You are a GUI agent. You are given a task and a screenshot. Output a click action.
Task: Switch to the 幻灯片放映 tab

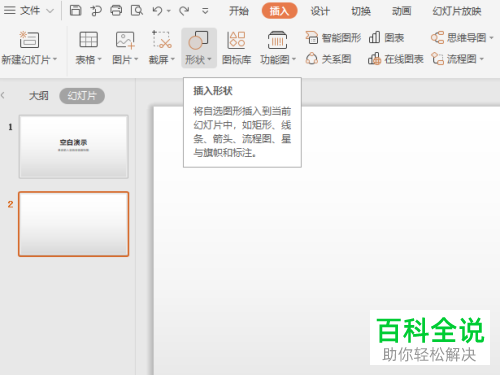click(x=457, y=11)
